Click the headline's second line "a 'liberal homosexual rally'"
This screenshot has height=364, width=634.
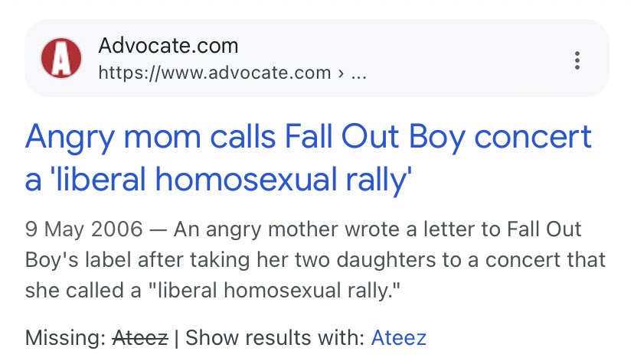pyautogui.click(x=219, y=180)
